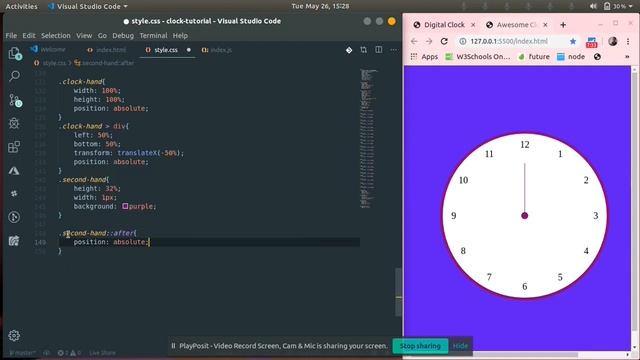This screenshot has height=360, width=640.
Task: Go forward in the Chrome browser
Action: pyautogui.click(x=429, y=41)
